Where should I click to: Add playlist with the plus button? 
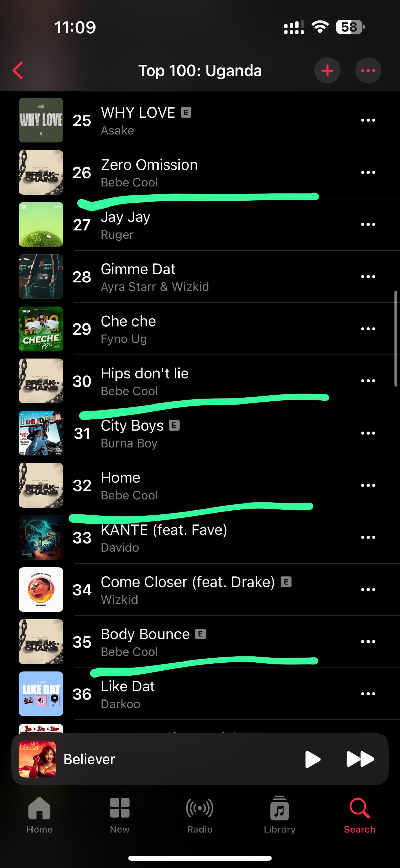click(327, 71)
